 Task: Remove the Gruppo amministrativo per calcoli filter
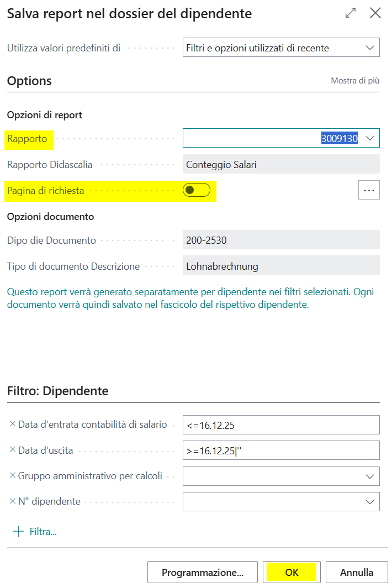13,475
